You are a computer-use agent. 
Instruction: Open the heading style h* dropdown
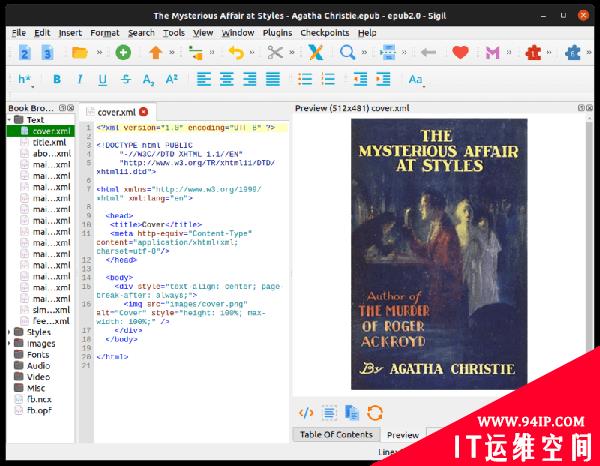[26, 80]
